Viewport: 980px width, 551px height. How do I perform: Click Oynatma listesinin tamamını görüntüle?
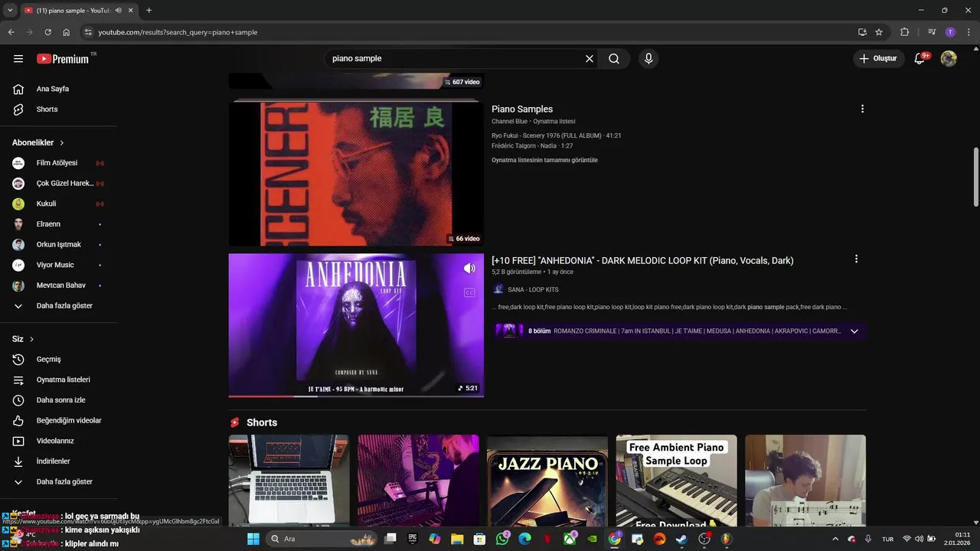point(544,161)
